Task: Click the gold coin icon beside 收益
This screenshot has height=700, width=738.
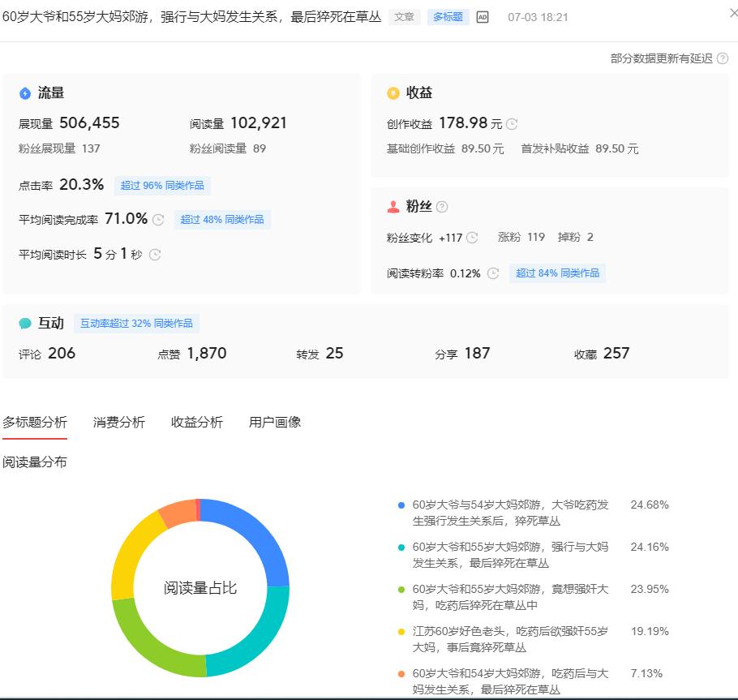Action: coord(393,92)
